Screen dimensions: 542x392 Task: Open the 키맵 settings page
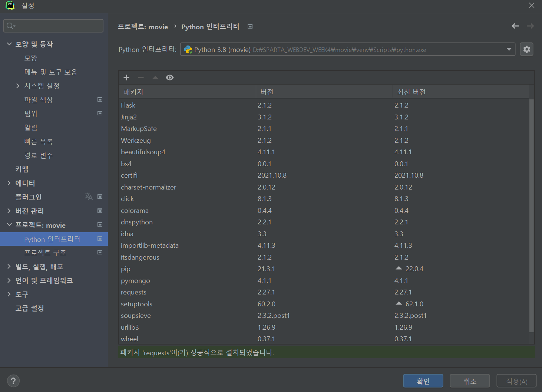(22, 169)
